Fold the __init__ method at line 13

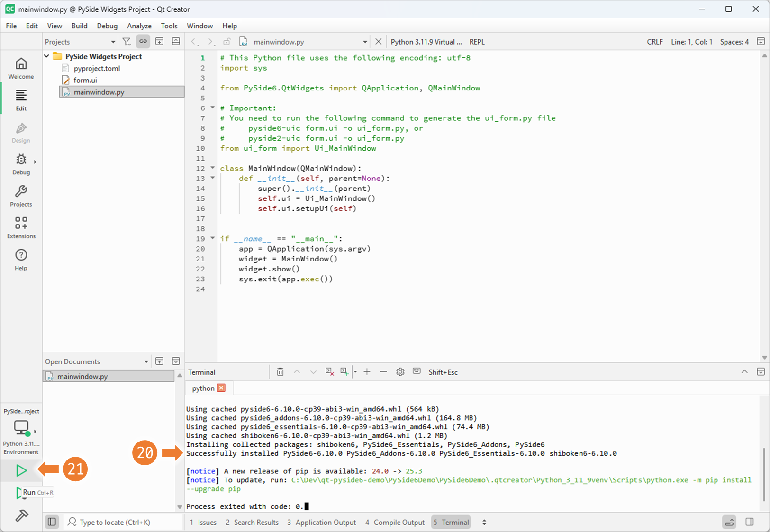(213, 178)
